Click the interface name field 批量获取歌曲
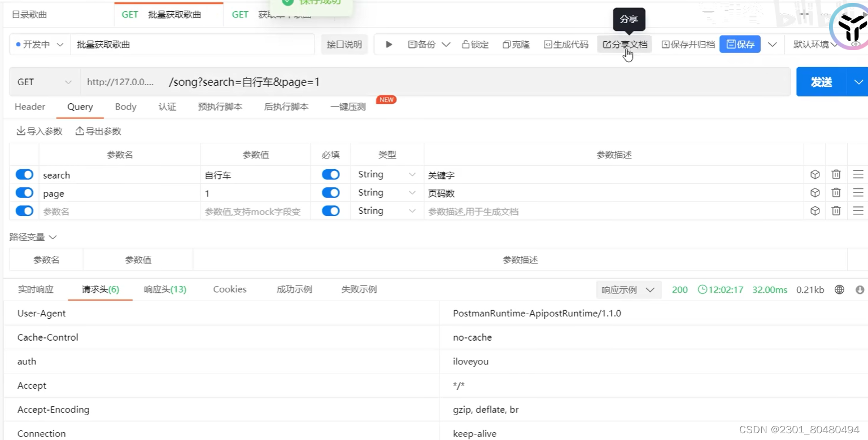 pos(192,44)
